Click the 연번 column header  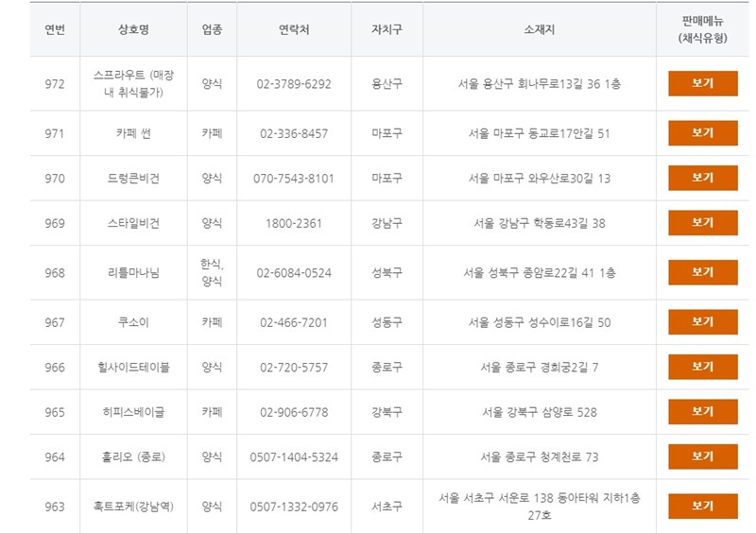55,29
